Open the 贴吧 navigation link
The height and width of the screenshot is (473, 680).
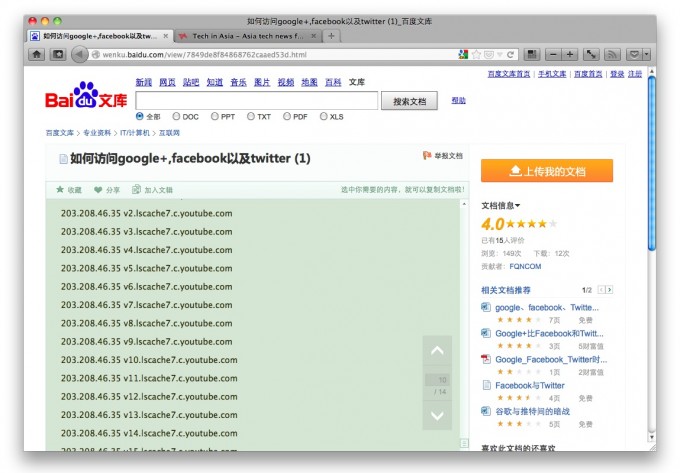(191, 82)
